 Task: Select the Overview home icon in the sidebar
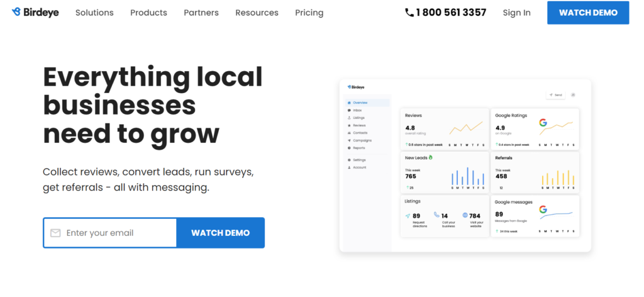click(x=349, y=103)
